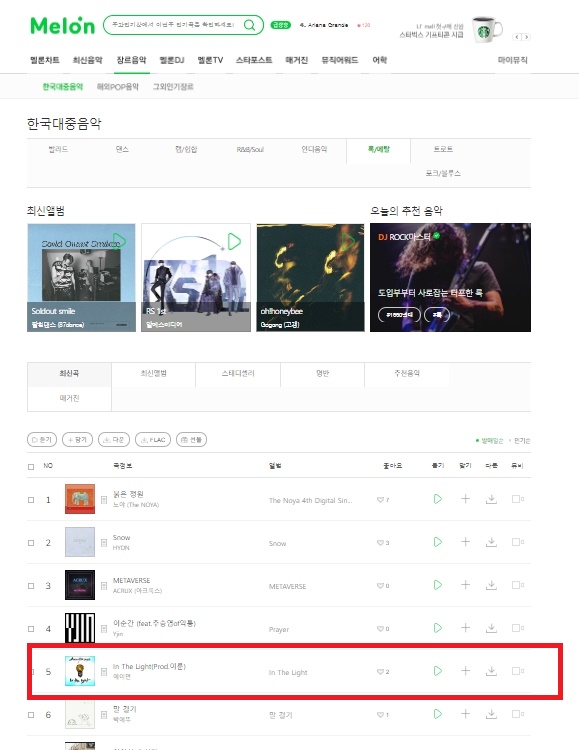Switch to the 트로트 genre tab

click(x=443, y=149)
